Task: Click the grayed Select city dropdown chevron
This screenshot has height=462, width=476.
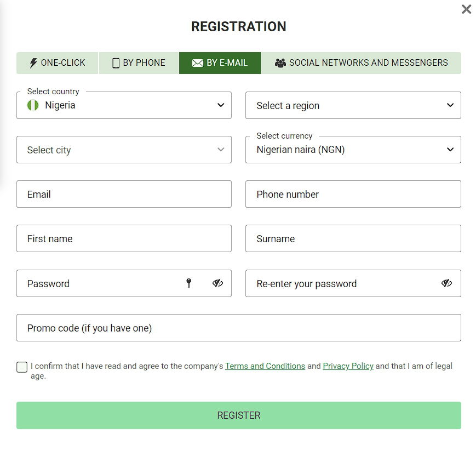Action: [x=221, y=149]
